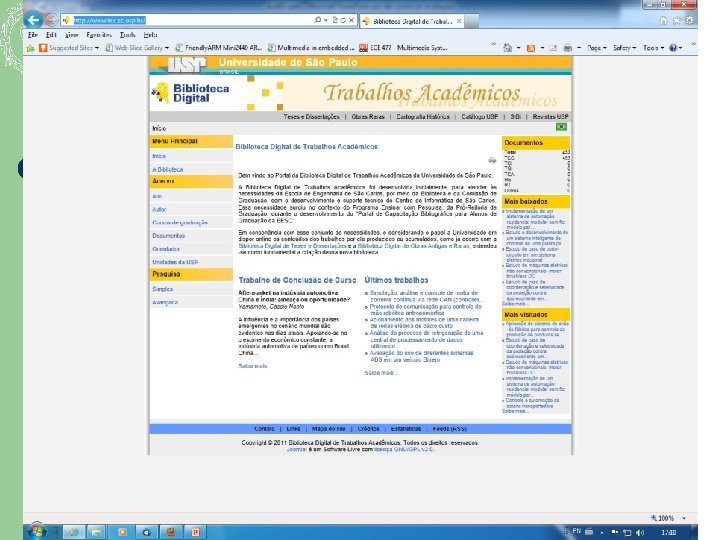Click Avançada under Pesquisa

[165, 302]
